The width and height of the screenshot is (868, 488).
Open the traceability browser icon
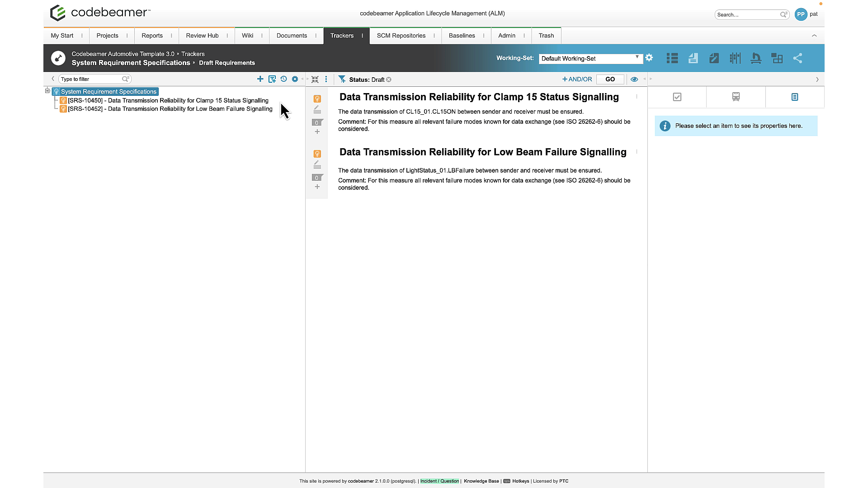pyautogui.click(x=735, y=58)
